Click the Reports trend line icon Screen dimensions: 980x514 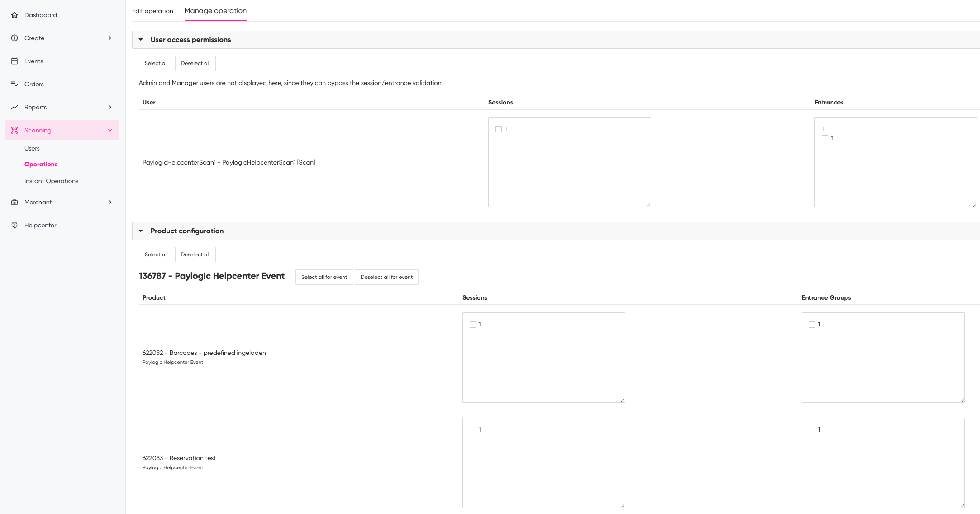14,107
